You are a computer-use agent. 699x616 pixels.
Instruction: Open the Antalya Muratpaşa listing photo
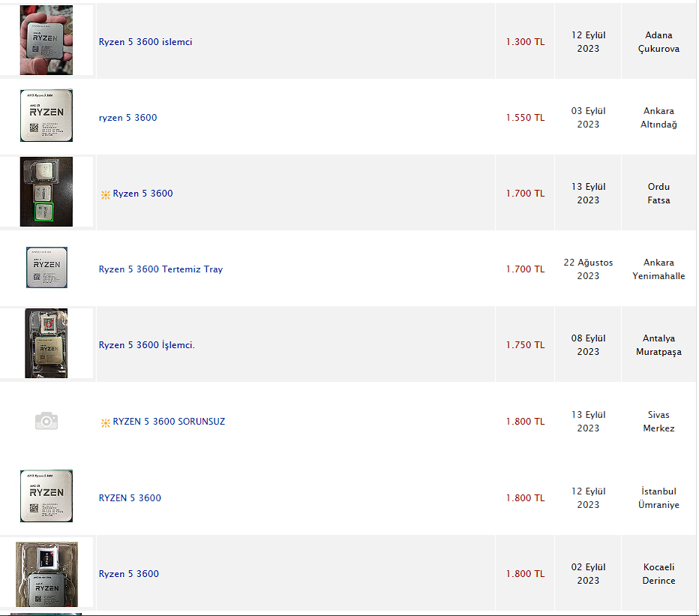tap(46, 344)
